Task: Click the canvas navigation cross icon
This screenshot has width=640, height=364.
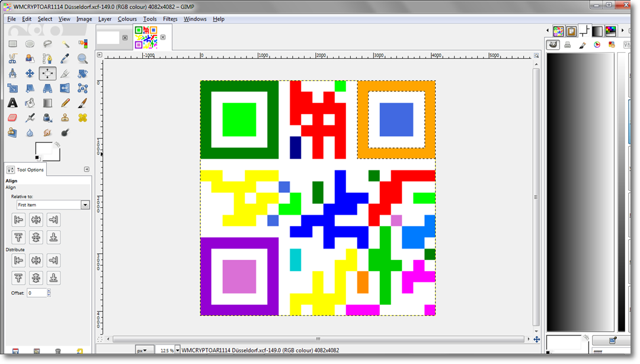Action: (537, 339)
